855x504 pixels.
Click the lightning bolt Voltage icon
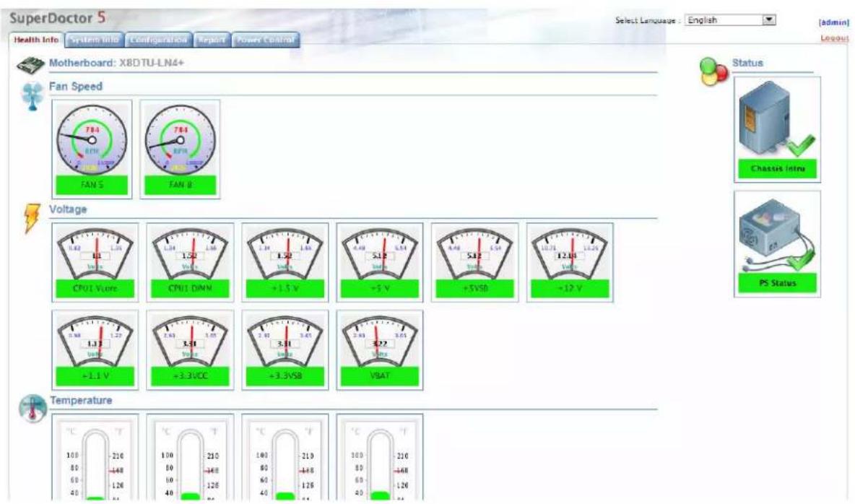pos(32,219)
